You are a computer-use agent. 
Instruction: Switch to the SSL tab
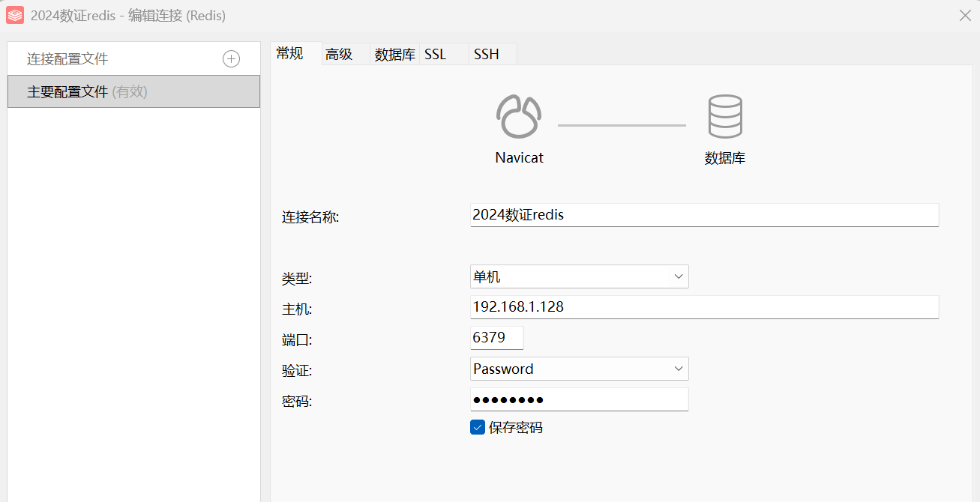pyautogui.click(x=435, y=54)
